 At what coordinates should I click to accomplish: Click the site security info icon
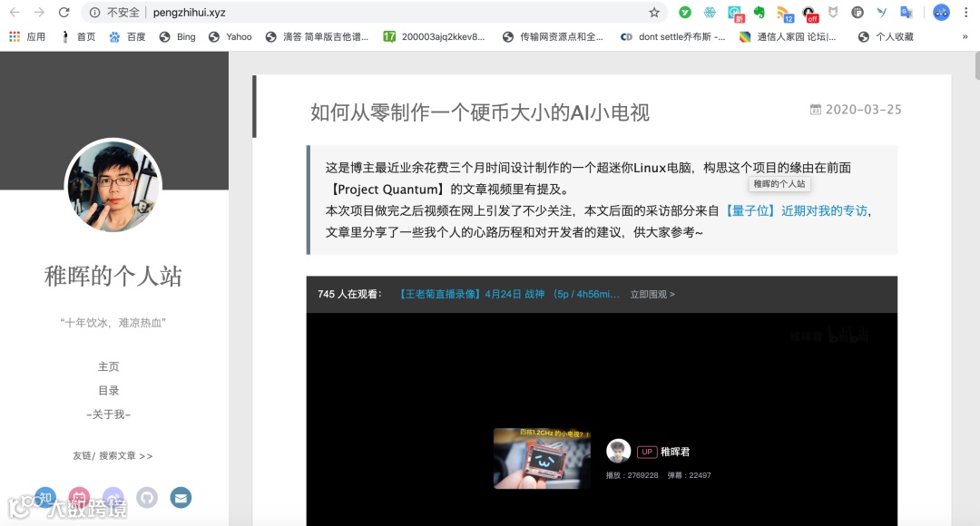point(94,13)
